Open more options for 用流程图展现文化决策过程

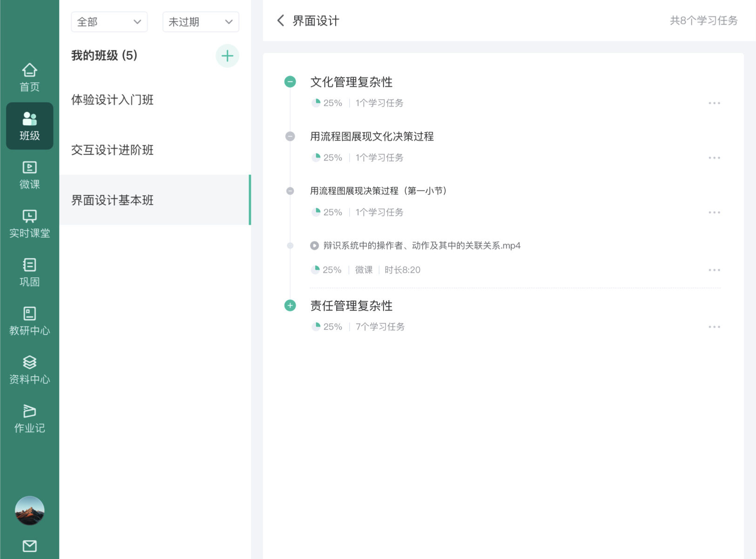pos(715,158)
